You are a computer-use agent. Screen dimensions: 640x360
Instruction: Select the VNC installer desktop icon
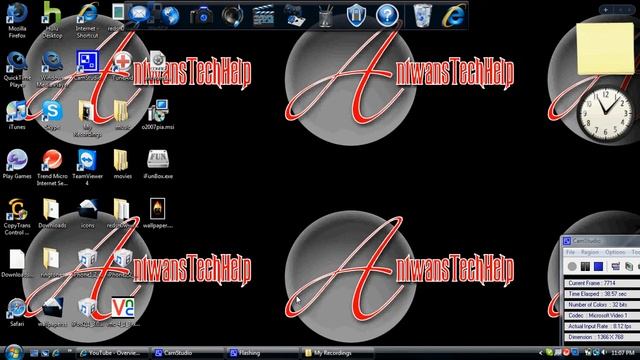coord(122,312)
